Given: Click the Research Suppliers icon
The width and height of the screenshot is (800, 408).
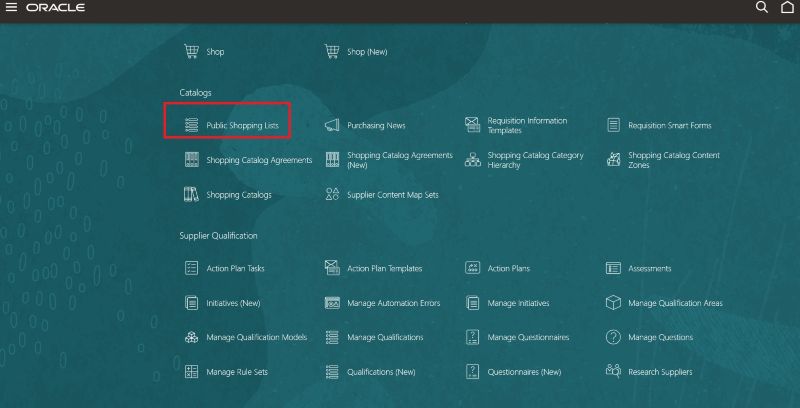Looking at the screenshot, I should pos(613,371).
